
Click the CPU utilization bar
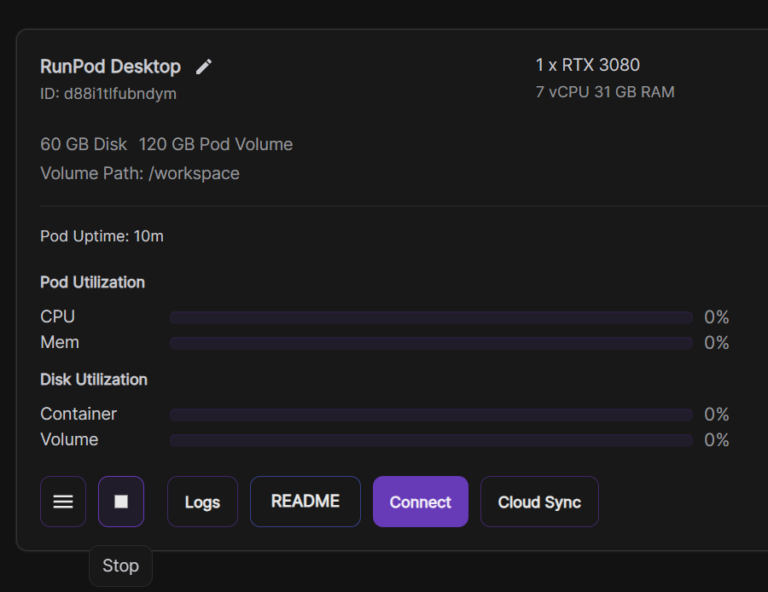pyautogui.click(x=430, y=318)
